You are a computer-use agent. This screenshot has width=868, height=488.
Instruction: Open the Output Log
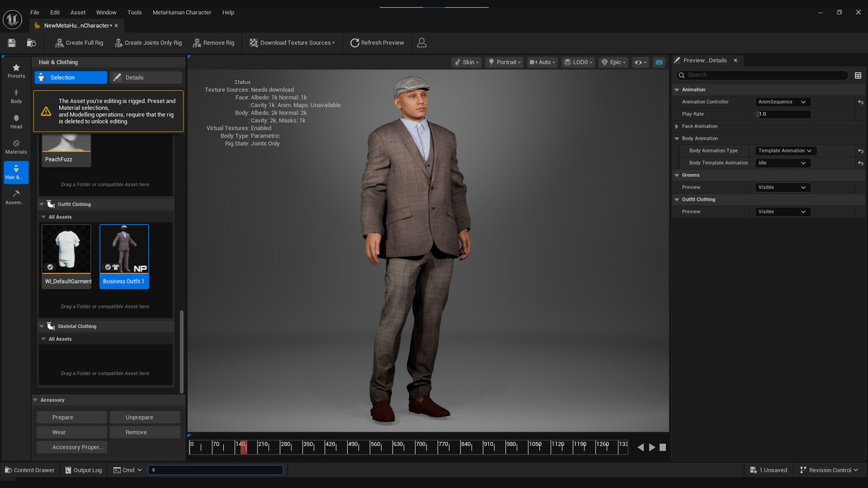[x=83, y=470]
